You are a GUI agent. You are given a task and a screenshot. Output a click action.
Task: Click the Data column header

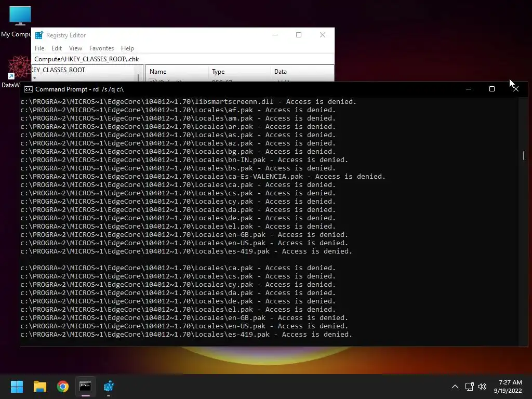pos(302,72)
